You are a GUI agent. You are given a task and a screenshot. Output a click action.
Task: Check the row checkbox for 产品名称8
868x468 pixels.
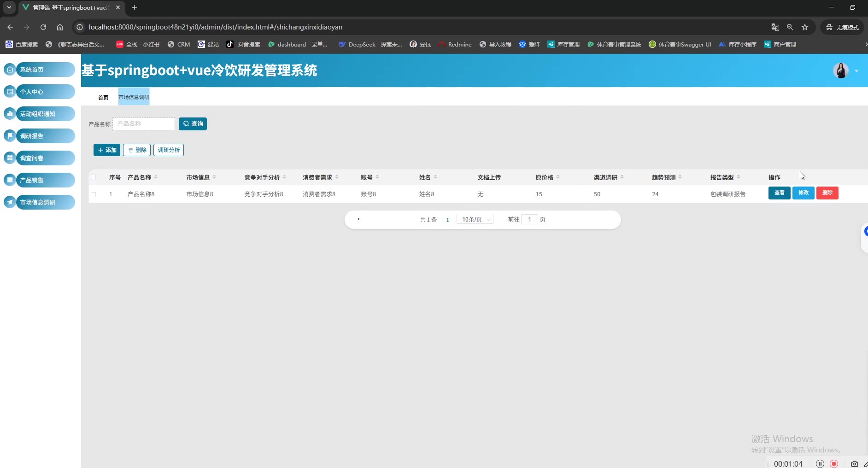94,194
